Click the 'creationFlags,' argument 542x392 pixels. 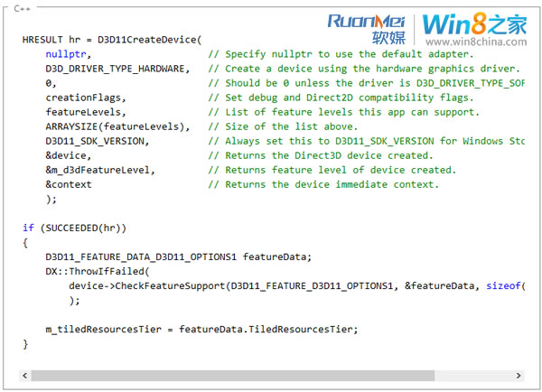[x=86, y=98]
